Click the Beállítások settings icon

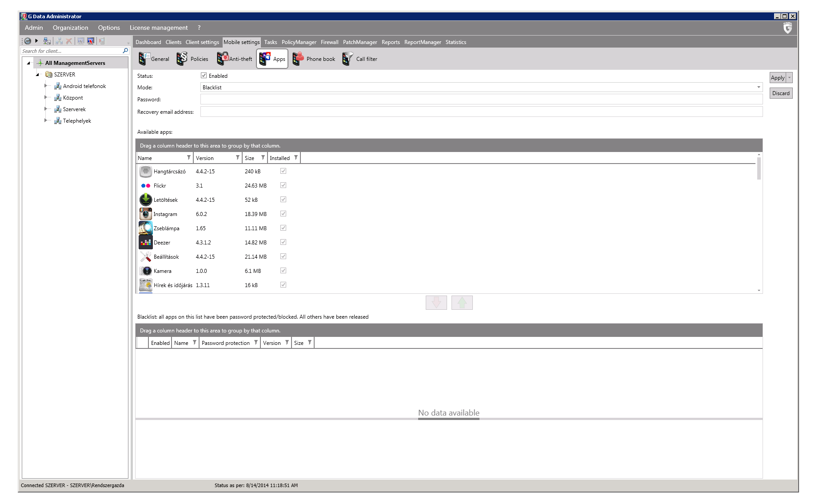[145, 256]
